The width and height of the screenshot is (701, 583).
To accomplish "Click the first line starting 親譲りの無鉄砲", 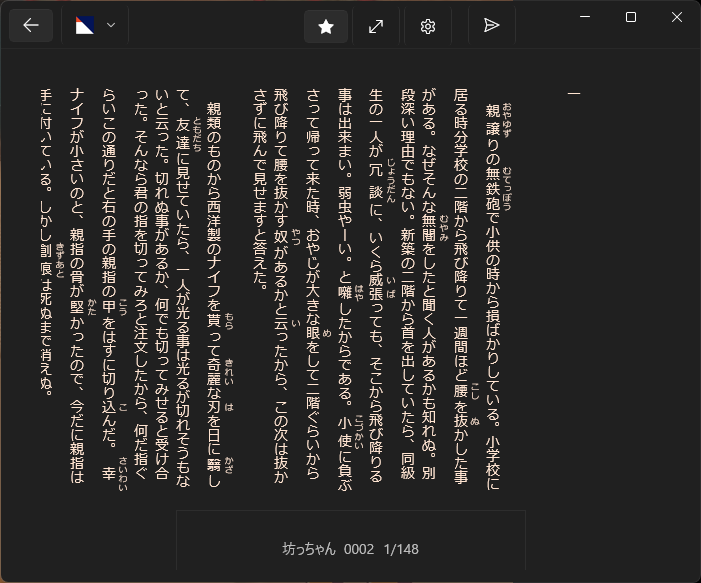I will (x=493, y=297).
